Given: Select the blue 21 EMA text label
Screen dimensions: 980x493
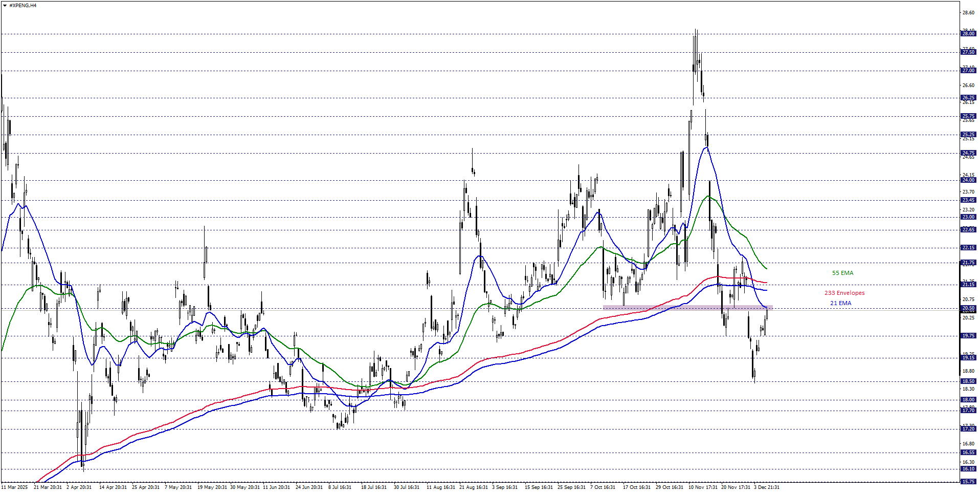Looking at the screenshot, I should (840, 303).
